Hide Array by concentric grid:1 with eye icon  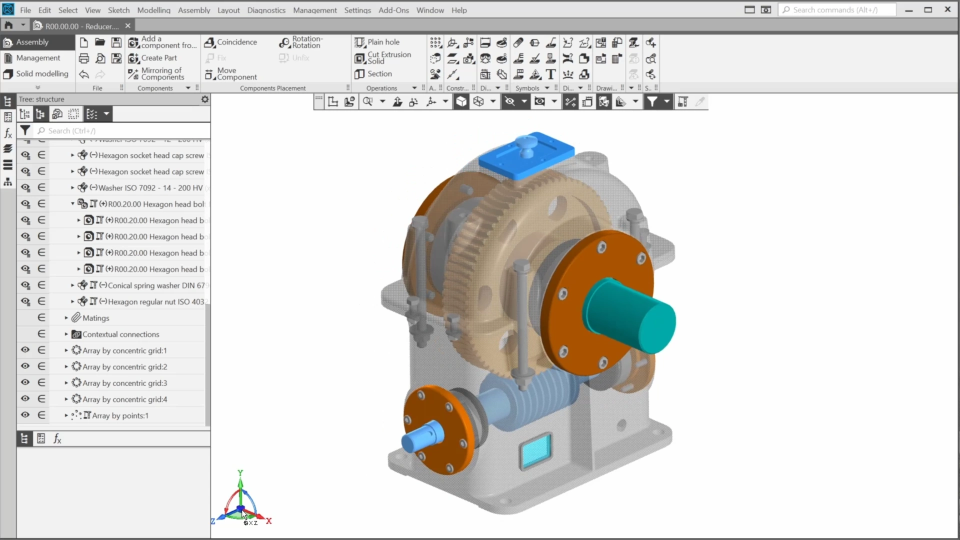tap(26, 350)
